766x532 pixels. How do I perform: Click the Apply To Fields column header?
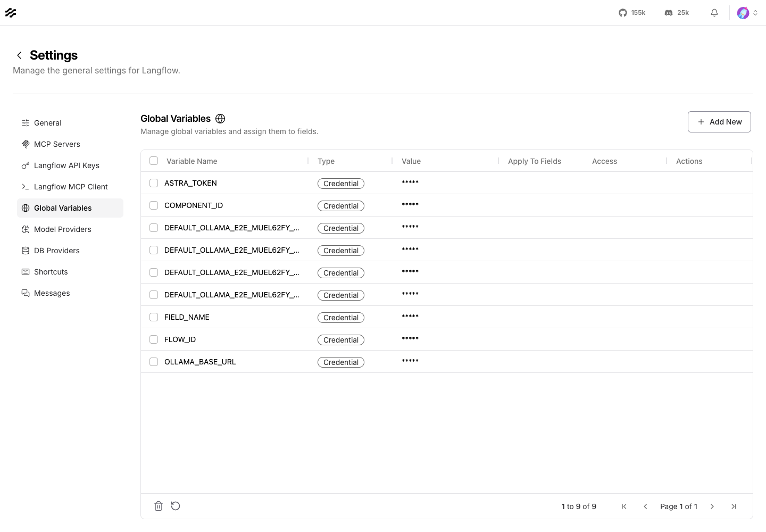535,161
